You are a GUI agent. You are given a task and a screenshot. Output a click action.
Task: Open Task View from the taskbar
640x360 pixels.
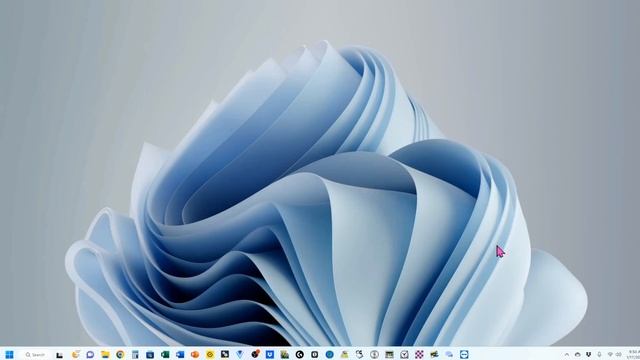click(x=60, y=354)
